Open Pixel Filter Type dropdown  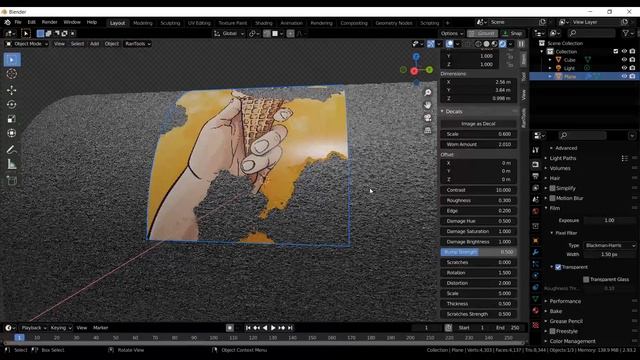click(610, 245)
